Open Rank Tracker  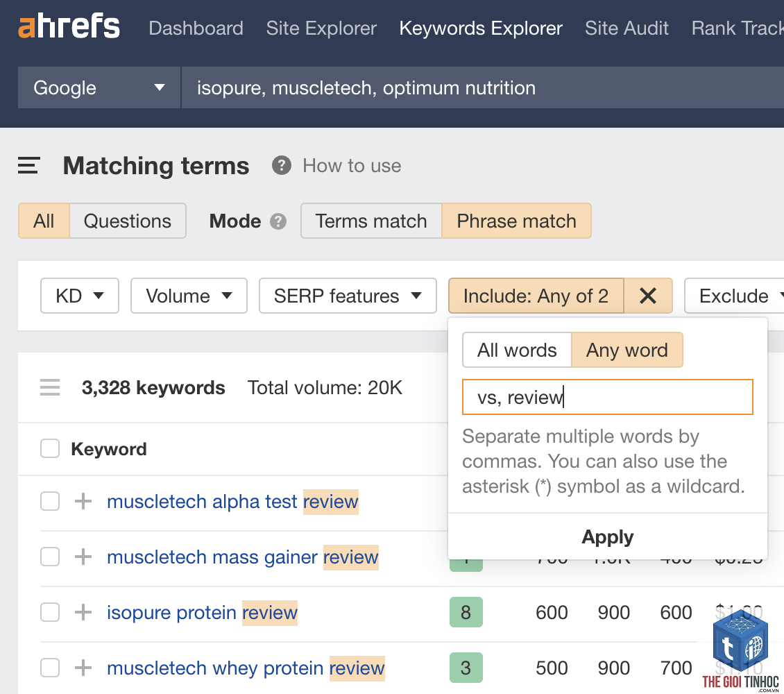click(738, 28)
